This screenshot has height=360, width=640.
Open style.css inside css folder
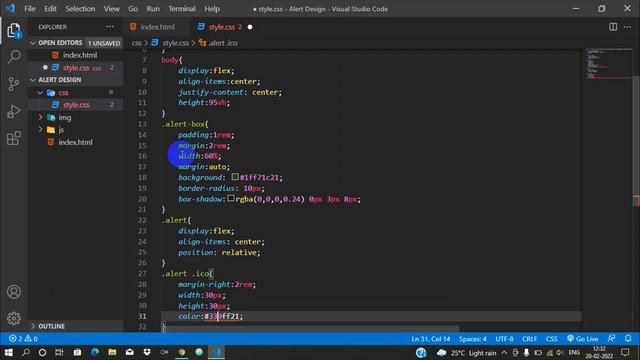[76, 105]
